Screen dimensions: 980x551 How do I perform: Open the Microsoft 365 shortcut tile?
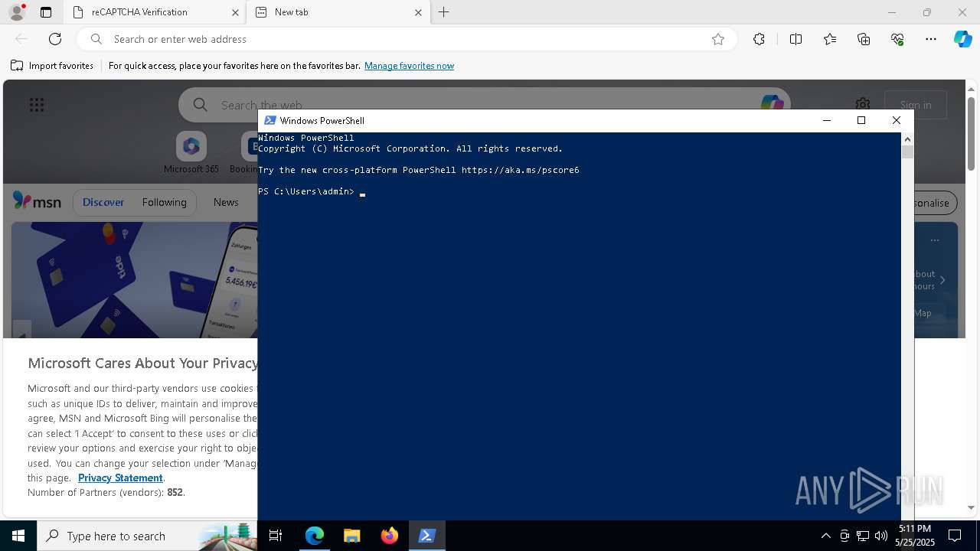[x=191, y=153]
